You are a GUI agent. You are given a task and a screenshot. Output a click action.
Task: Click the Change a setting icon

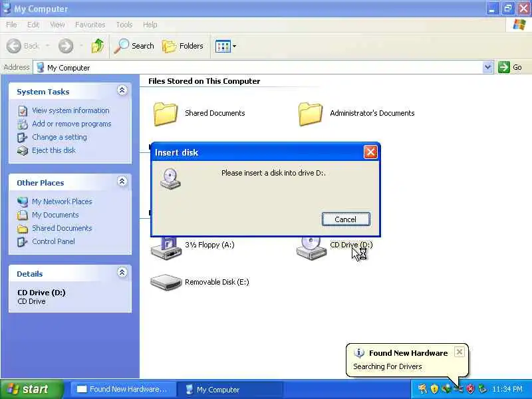coord(23,138)
